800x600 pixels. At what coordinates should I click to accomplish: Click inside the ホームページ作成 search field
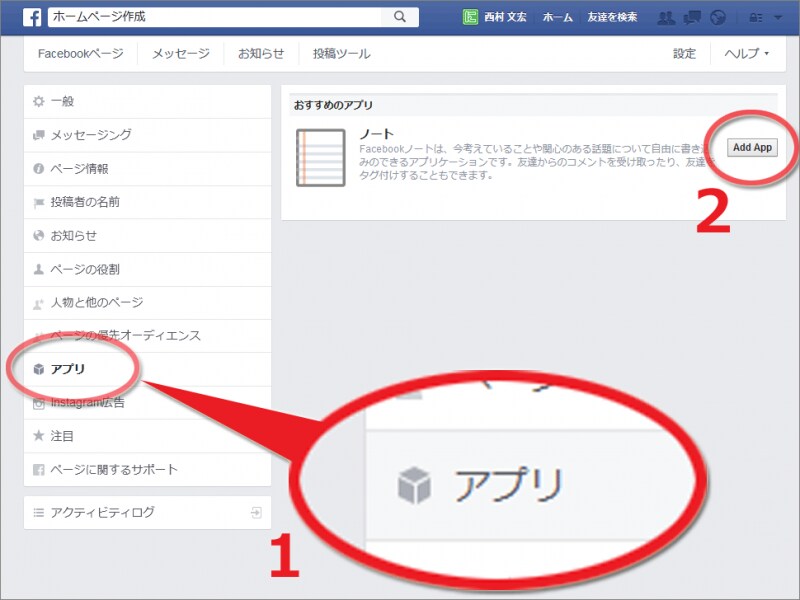click(x=200, y=17)
